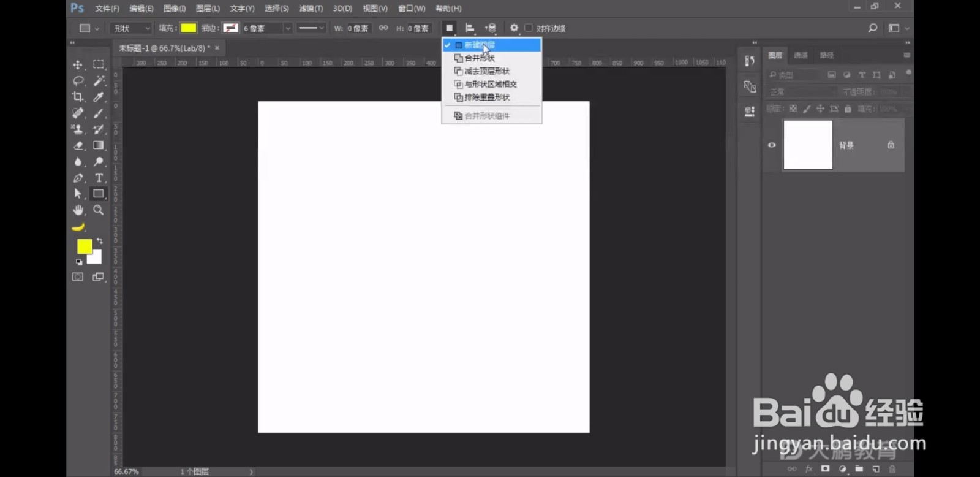Screen dimensions: 980x477
Task: Enable the align edges checkbox
Action: click(x=529, y=28)
